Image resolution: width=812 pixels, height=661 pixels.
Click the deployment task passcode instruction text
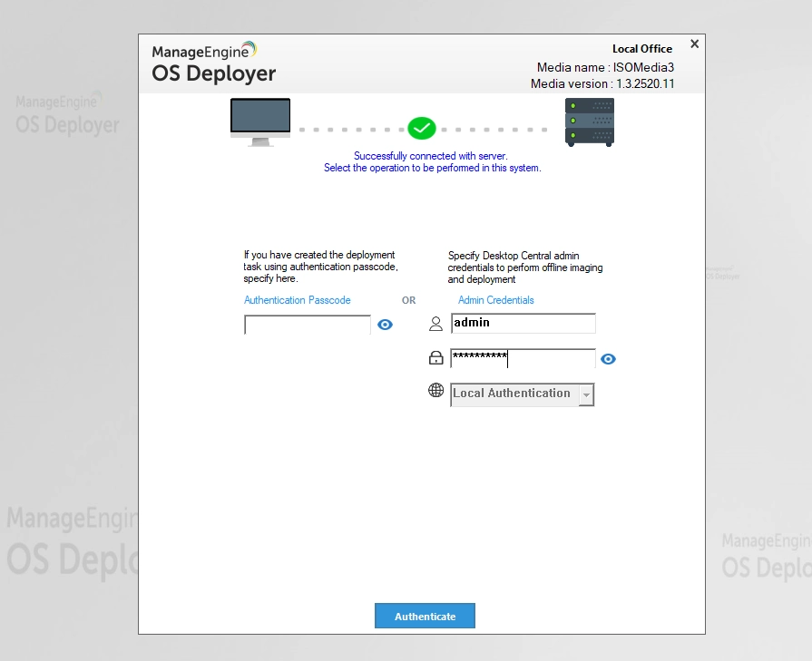click(320, 267)
